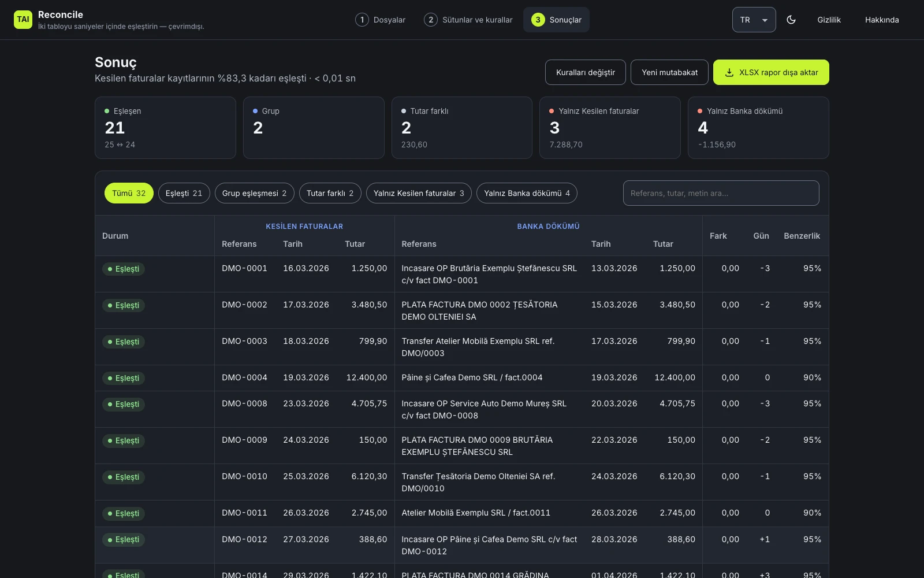This screenshot has height=578, width=924.
Task: Click bank reference Atelier Mobilă Exemplu SRL / fact.0011
Action: (x=476, y=513)
